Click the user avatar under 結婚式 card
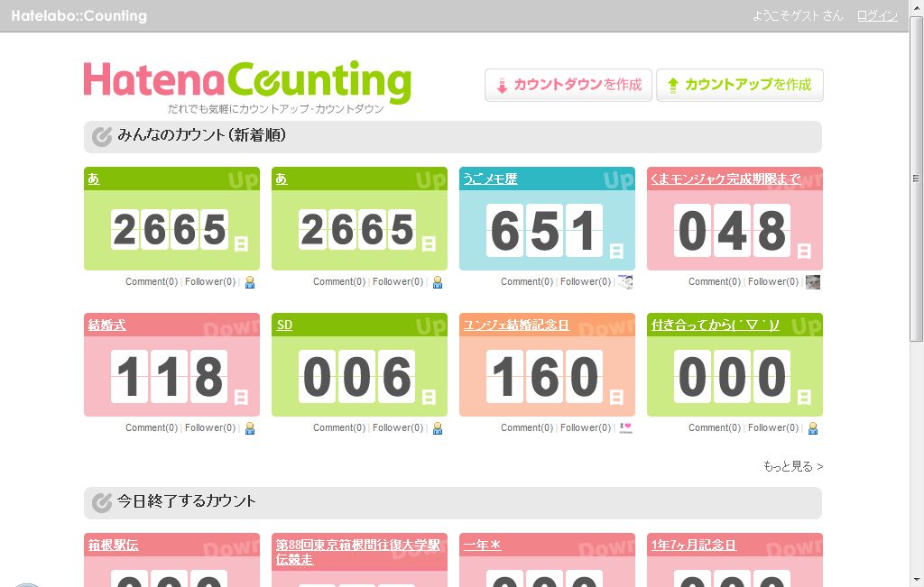Screen dimensions: 924x587 click(250, 428)
